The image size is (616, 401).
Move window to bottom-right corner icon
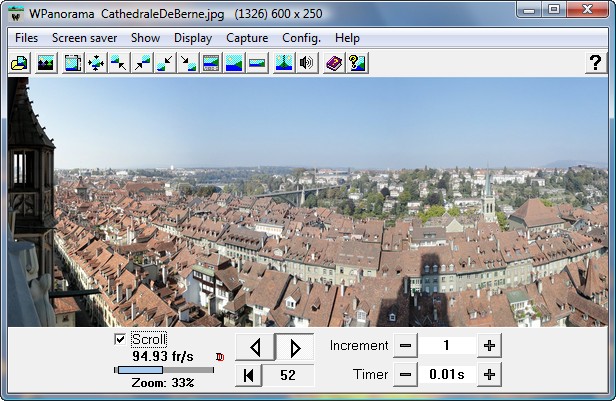(188, 63)
